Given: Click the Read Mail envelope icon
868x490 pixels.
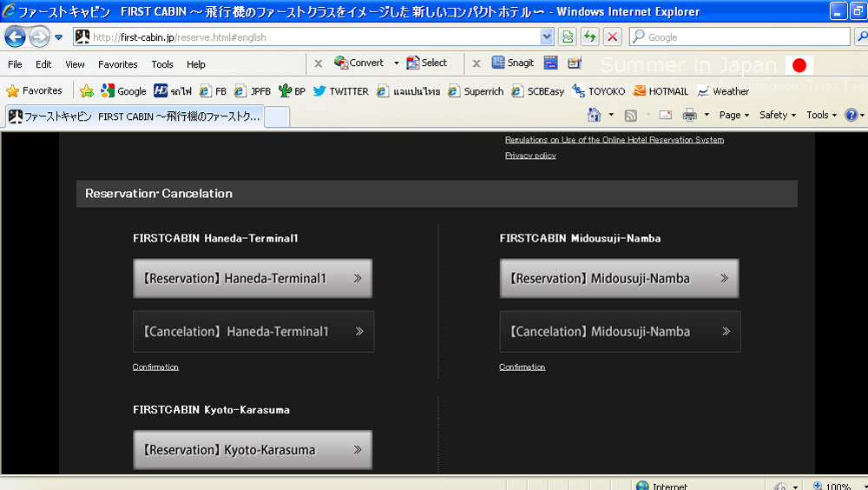Looking at the screenshot, I should pos(666,115).
